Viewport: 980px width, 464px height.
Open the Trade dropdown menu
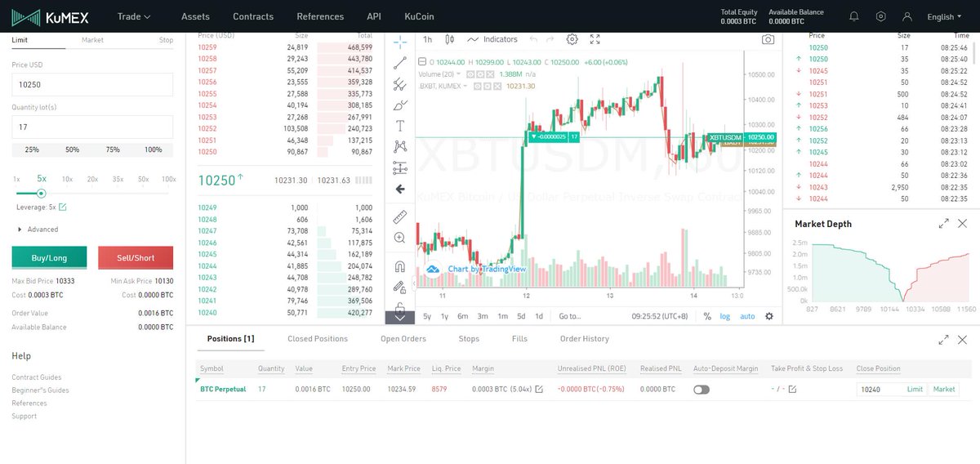click(x=134, y=16)
